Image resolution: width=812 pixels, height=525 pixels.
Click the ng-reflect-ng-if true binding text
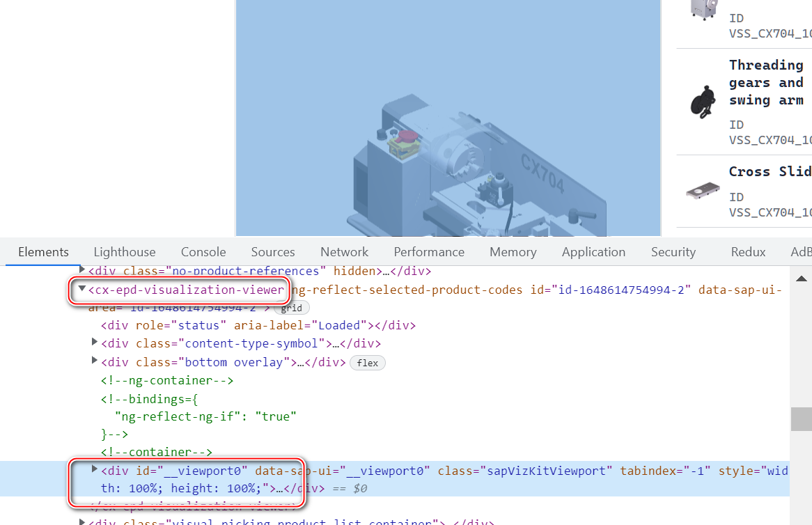tap(205, 417)
